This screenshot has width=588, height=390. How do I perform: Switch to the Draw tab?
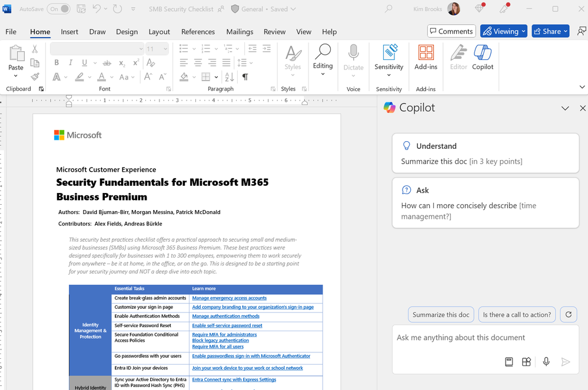97,32
